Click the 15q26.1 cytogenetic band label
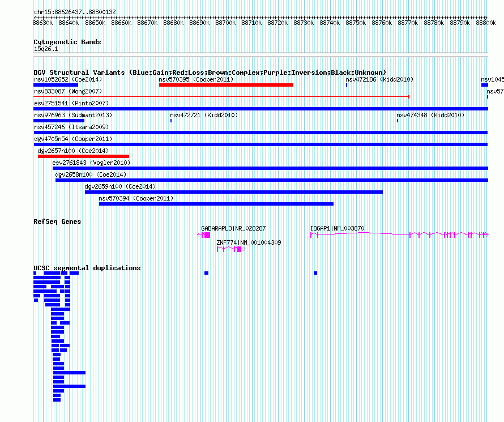504x422 pixels. 46,49
